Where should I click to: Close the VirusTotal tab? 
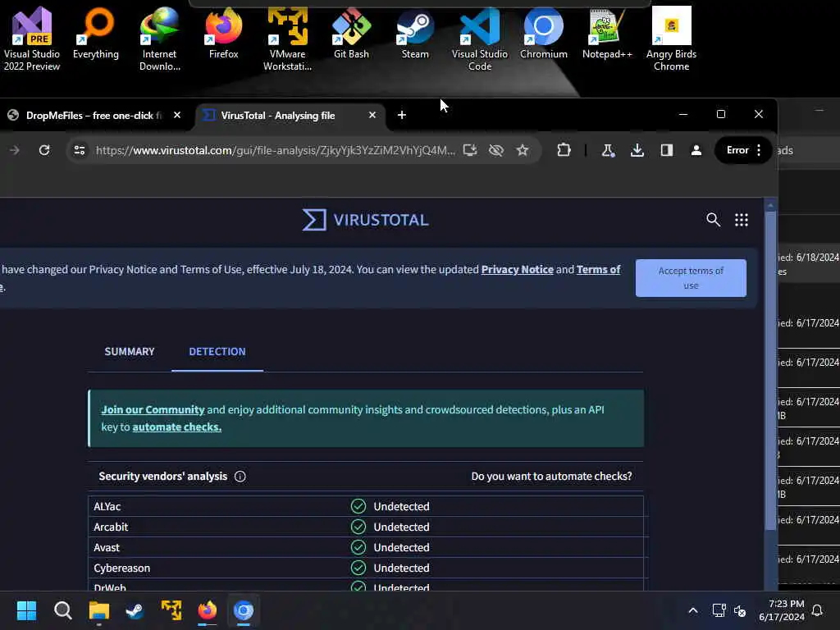coord(372,115)
